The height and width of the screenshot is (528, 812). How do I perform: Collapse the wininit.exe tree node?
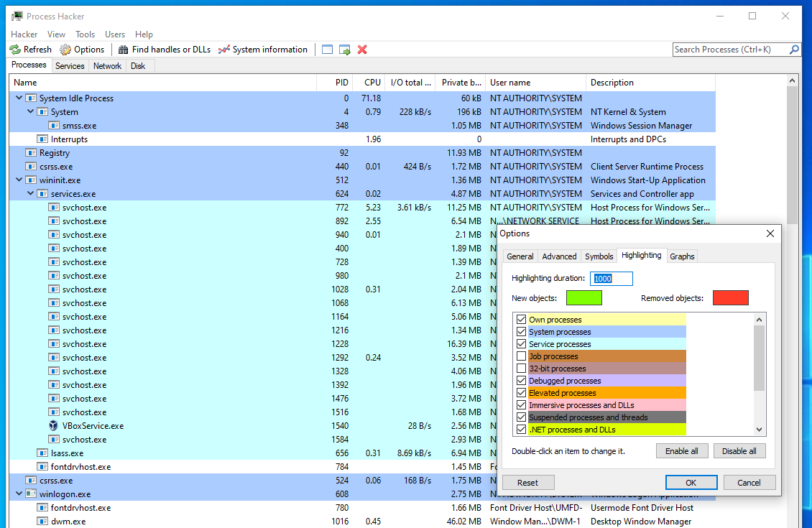pyautogui.click(x=19, y=180)
